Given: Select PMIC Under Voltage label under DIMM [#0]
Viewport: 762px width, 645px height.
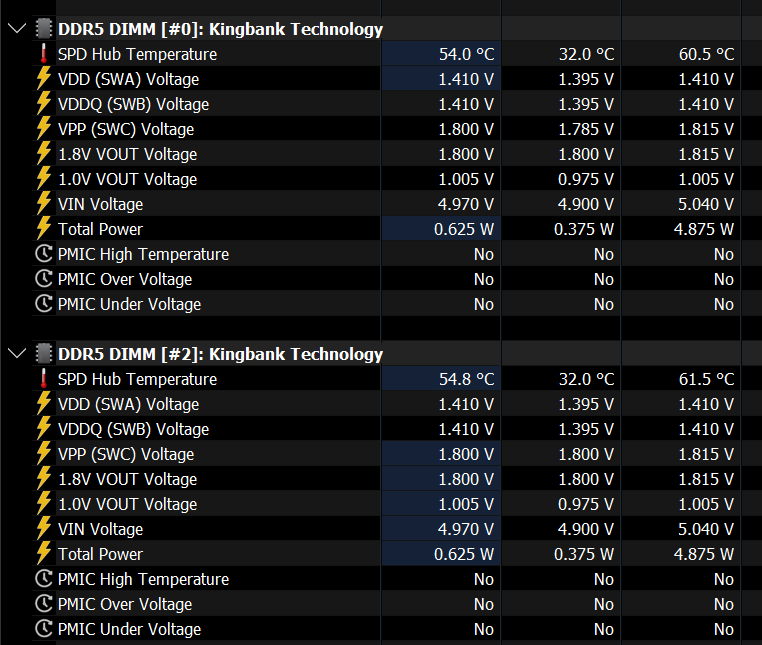Looking at the screenshot, I should click(x=130, y=304).
